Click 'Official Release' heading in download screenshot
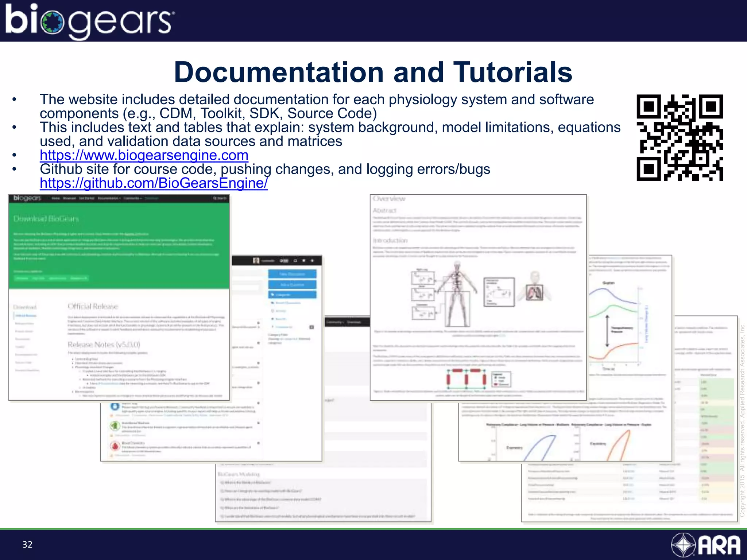The height and width of the screenshot is (560, 747). 93,306
